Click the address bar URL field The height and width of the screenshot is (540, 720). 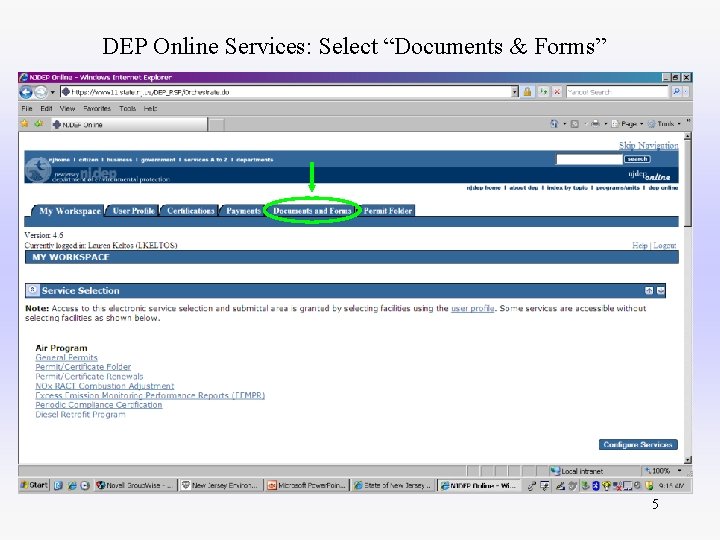tap(286, 92)
